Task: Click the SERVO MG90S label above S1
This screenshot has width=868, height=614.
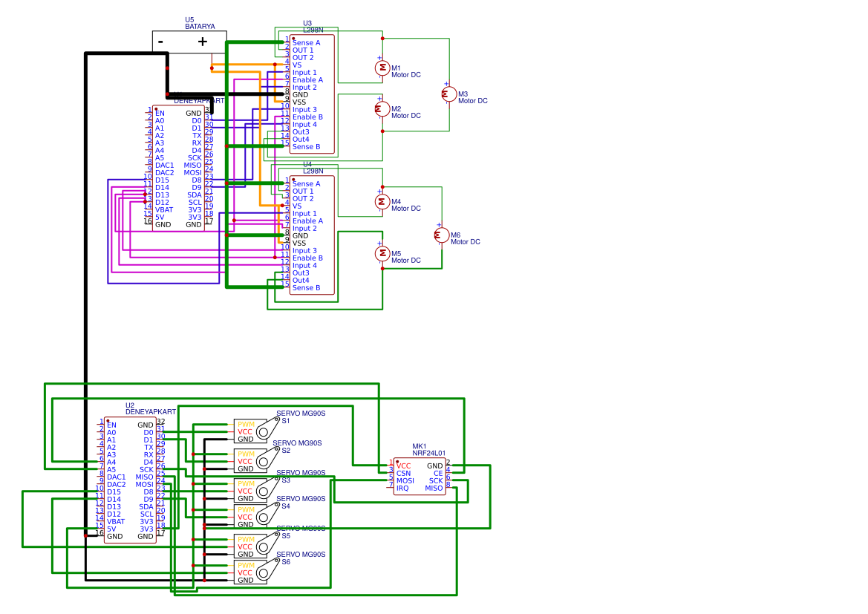Action: click(301, 414)
